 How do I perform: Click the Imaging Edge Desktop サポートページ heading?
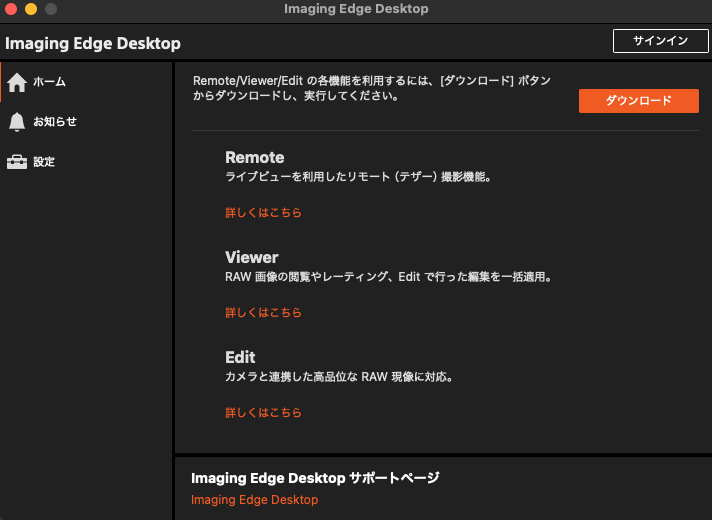coord(314,478)
